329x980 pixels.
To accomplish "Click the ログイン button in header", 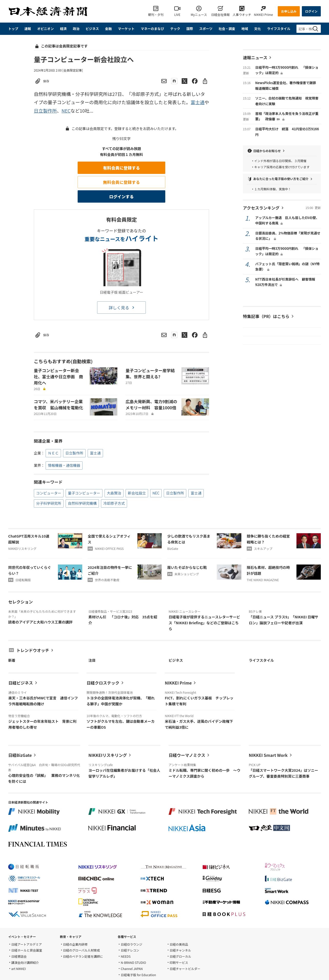I will pos(311,11).
